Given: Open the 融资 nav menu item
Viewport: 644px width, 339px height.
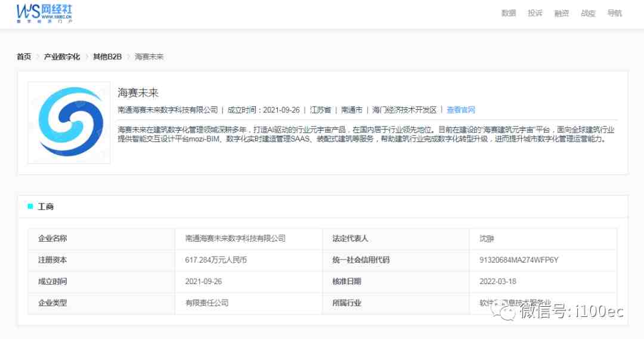Looking at the screenshot, I should point(562,13).
